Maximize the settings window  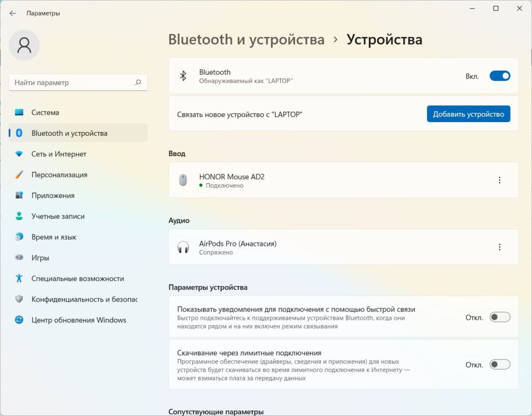tap(496, 8)
